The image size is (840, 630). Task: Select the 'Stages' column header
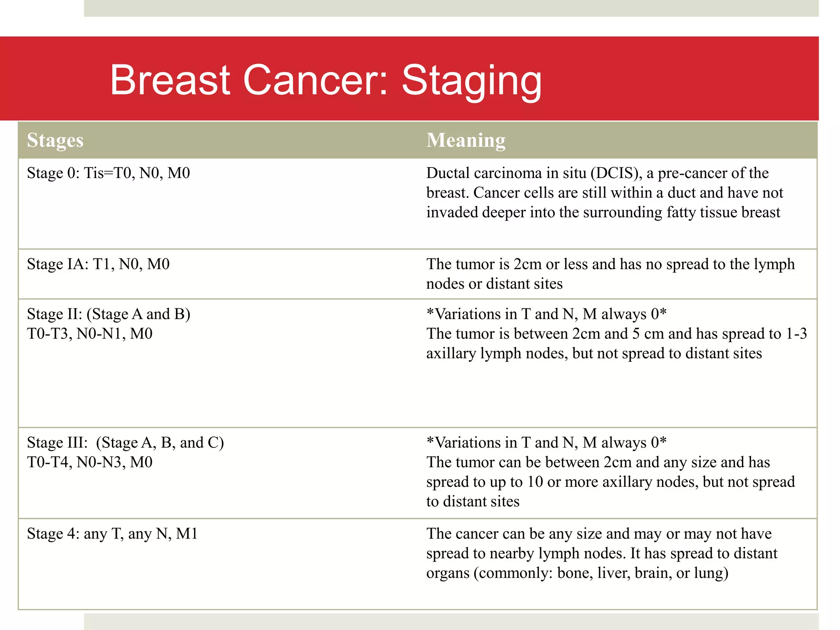tap(55, 141)
